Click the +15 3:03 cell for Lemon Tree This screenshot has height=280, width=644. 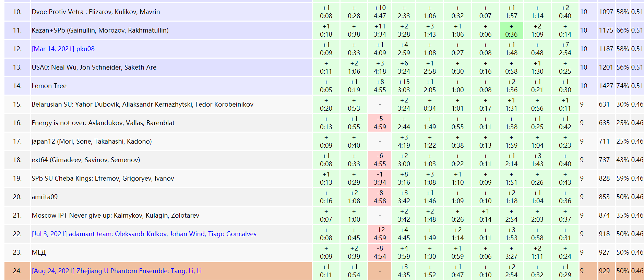click(404, 86)
